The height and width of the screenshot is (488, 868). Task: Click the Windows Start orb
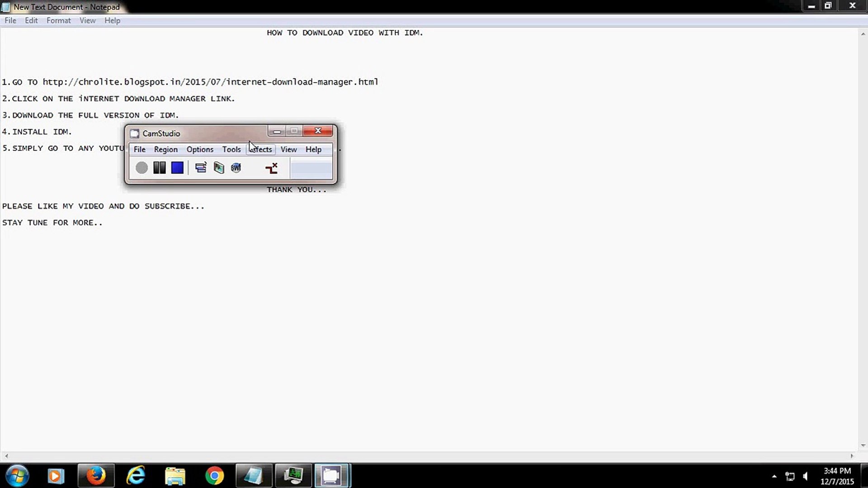click(x=17, y=476)
